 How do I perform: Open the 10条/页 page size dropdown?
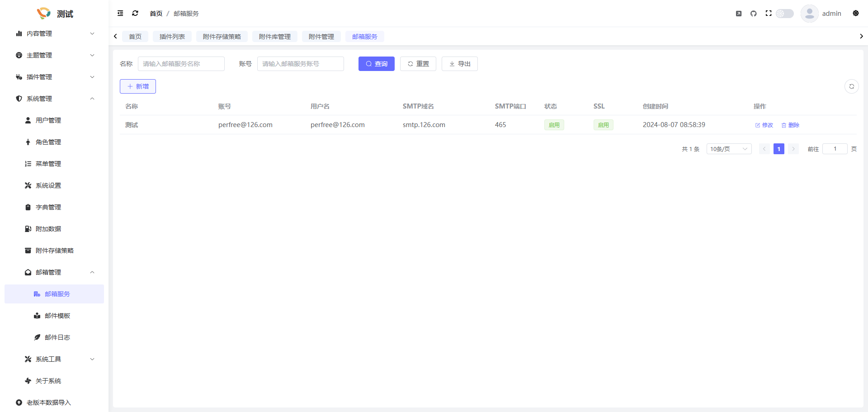coord(728,149)
